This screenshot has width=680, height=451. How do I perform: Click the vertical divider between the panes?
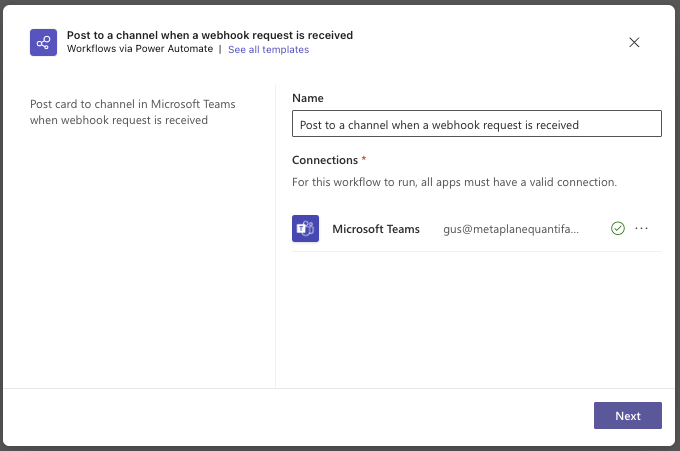click(275, 240)
